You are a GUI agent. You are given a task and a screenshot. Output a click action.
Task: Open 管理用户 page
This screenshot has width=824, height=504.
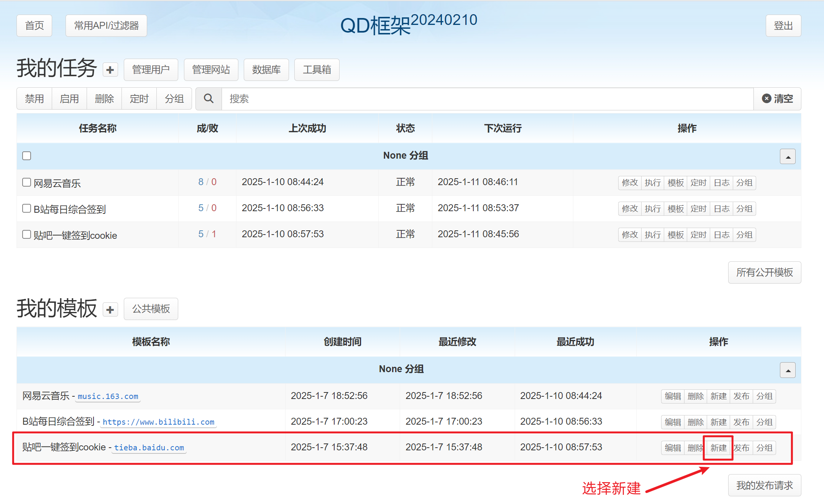click(x=151, y=70)
